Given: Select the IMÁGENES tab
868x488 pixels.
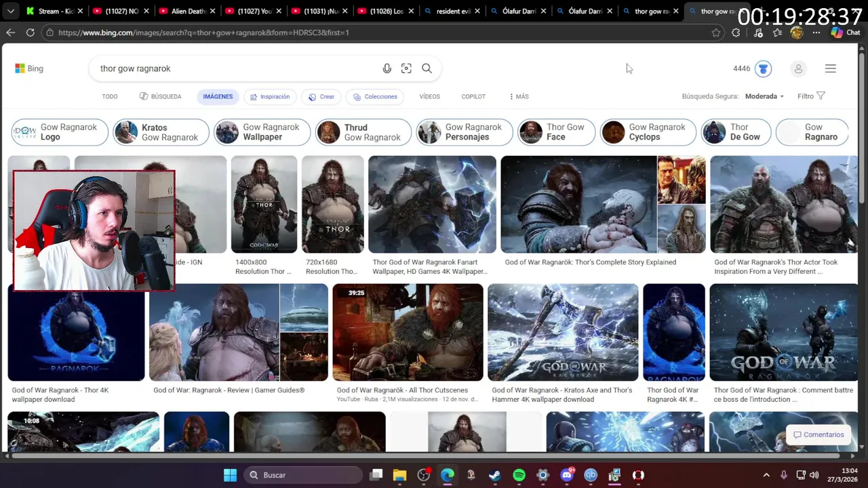Looking at the screenshot, I should point(218,96).
